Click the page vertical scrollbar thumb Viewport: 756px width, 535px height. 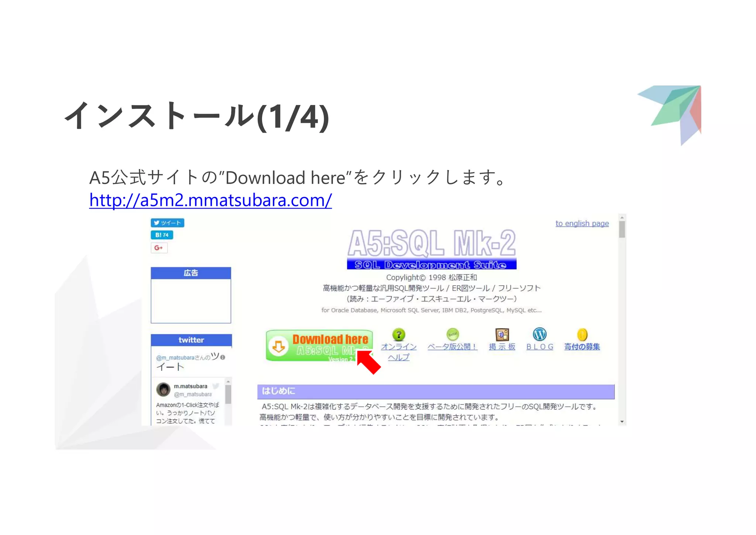(x=622, y=229)
